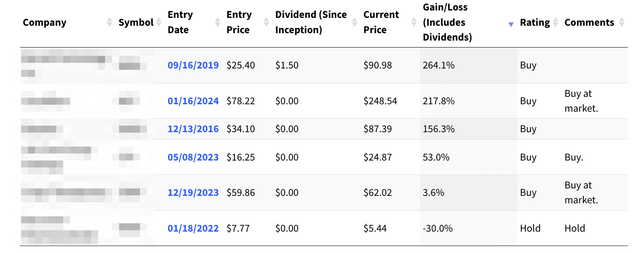Sort by the Rating header text

534,23
